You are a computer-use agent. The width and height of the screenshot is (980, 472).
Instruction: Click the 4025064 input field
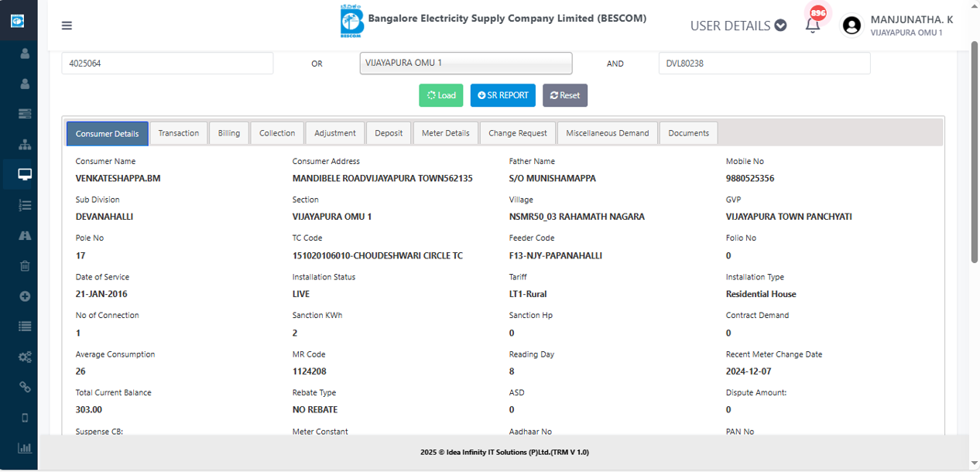(167, 63)
